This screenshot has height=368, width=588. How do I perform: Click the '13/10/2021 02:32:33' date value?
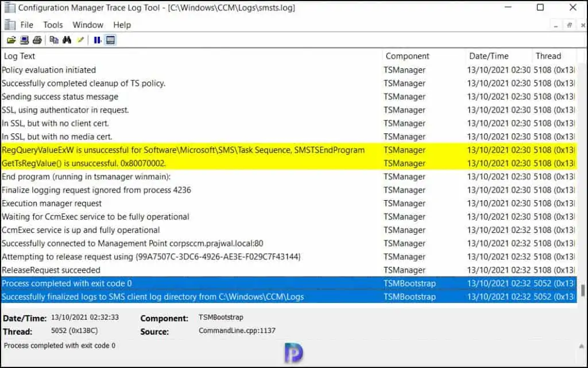point(85,317)
